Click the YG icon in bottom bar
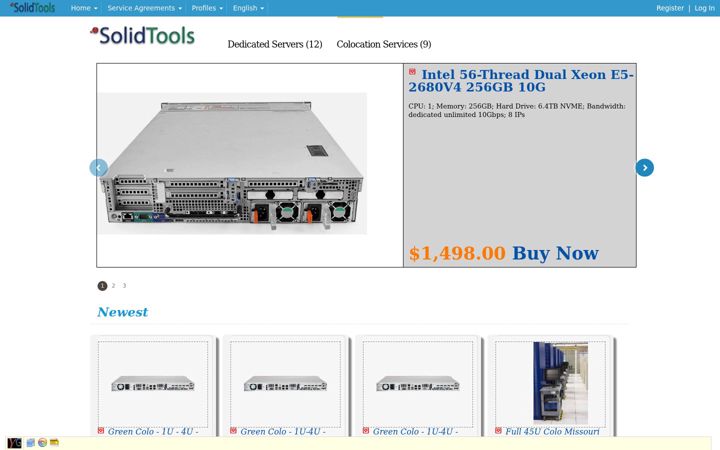This screenshot has height=450, width=720. pos(14,443)
